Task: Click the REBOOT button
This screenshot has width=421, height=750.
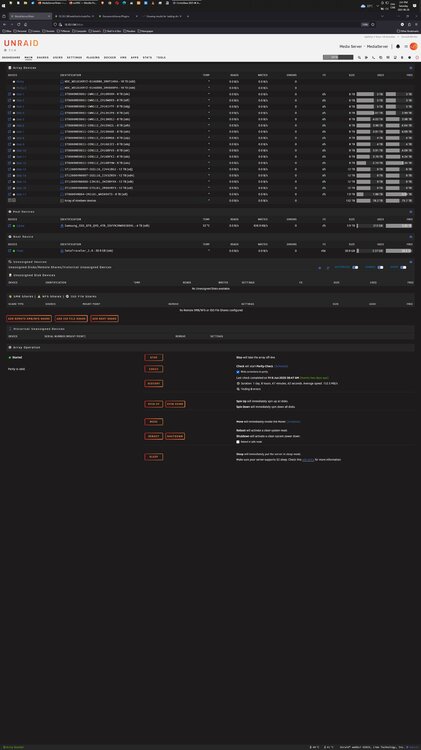Action: 154,436
